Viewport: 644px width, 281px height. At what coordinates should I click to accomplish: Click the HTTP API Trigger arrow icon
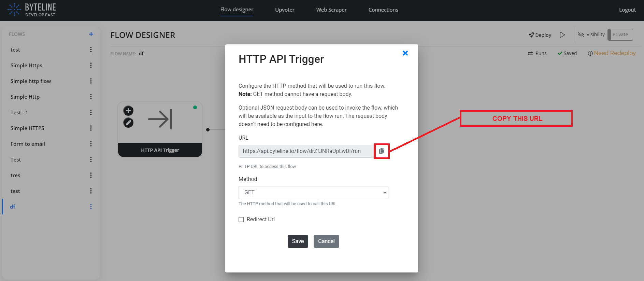(160, 119)
